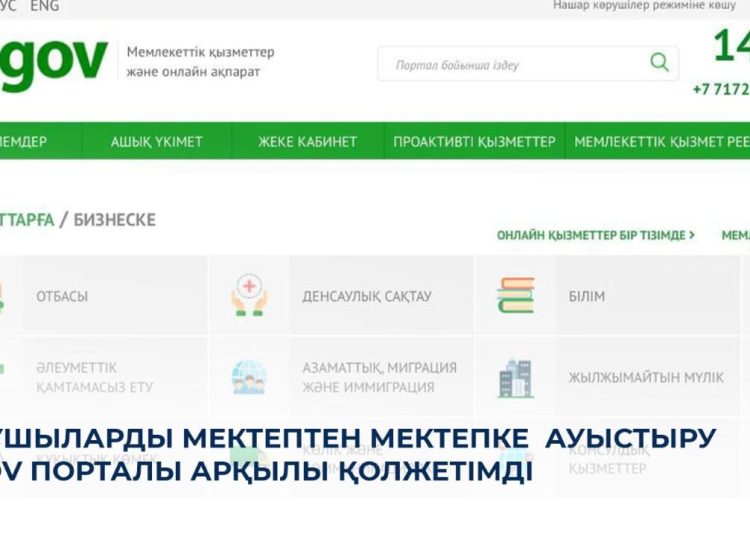Focus the 'Портал бойынша іздеу' search field
Viewport: 750px width, 536px height.
(x=528, y=64)
